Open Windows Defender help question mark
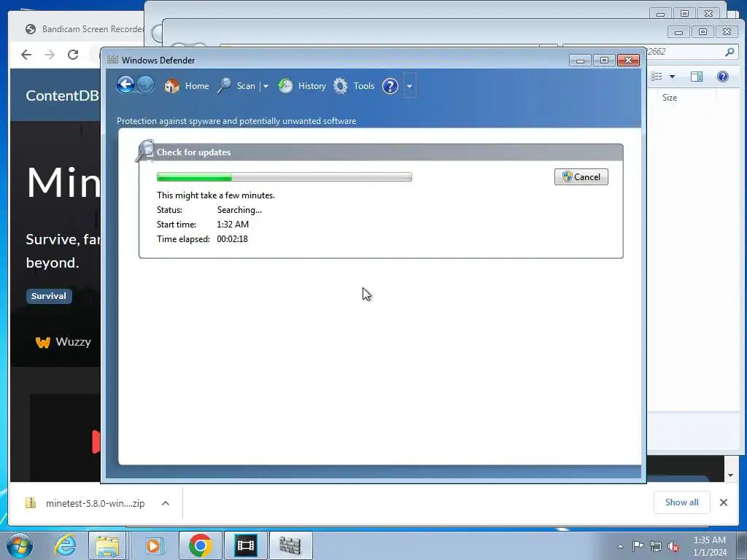Screen dimensions: 747x560 tap(390, 86)
